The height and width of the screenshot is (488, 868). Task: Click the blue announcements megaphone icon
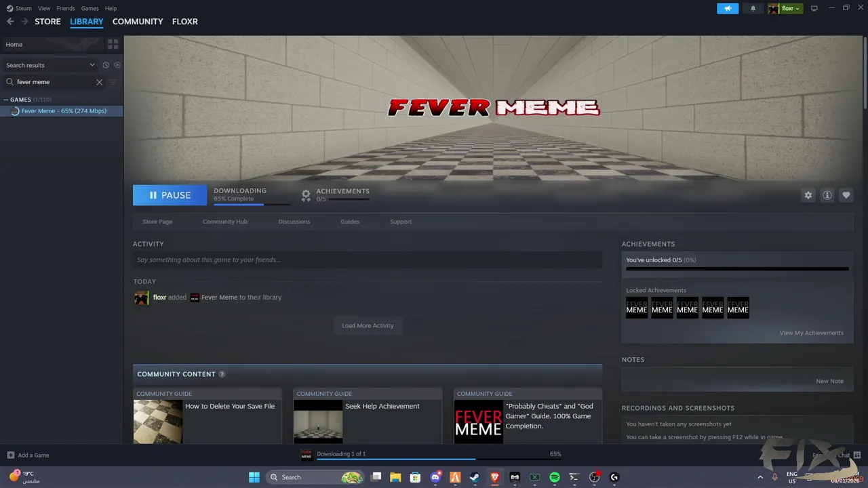[728, 8]
